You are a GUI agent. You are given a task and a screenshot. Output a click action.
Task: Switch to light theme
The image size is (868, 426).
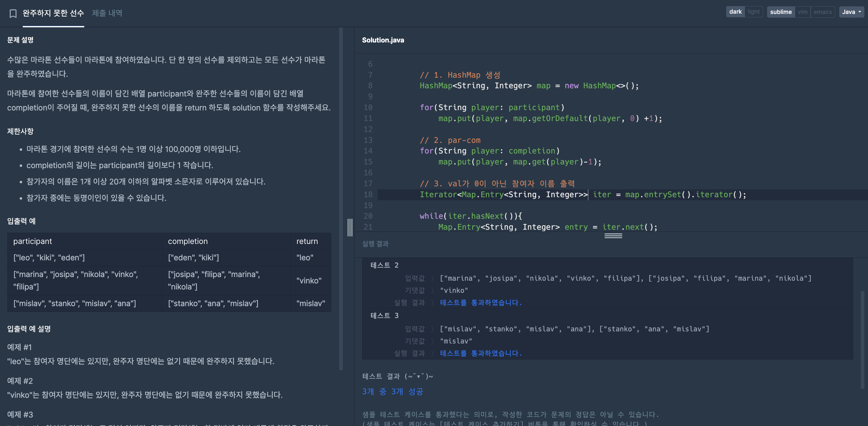[x=753, y=12]
